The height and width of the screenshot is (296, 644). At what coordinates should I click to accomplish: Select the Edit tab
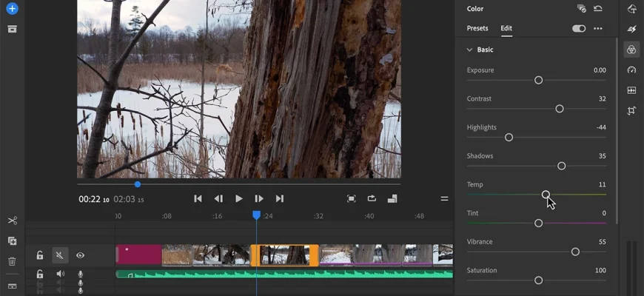[506, 28]
